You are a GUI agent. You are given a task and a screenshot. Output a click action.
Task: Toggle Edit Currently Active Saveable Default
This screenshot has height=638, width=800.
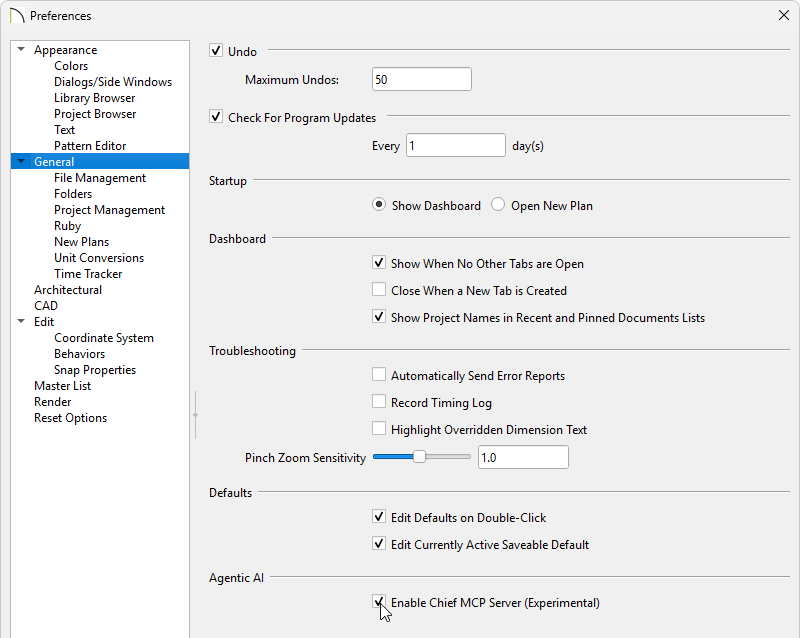[x=379, y=544]
